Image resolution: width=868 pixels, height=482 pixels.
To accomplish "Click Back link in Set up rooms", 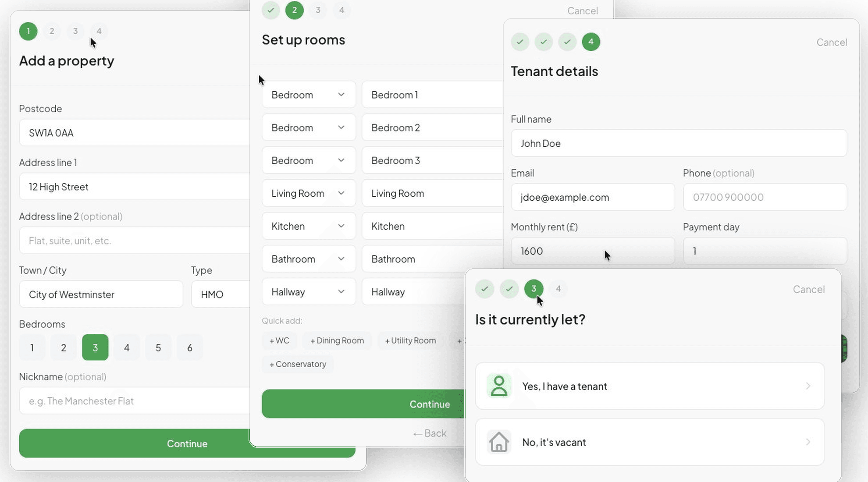I will click(x=430, y=433).
